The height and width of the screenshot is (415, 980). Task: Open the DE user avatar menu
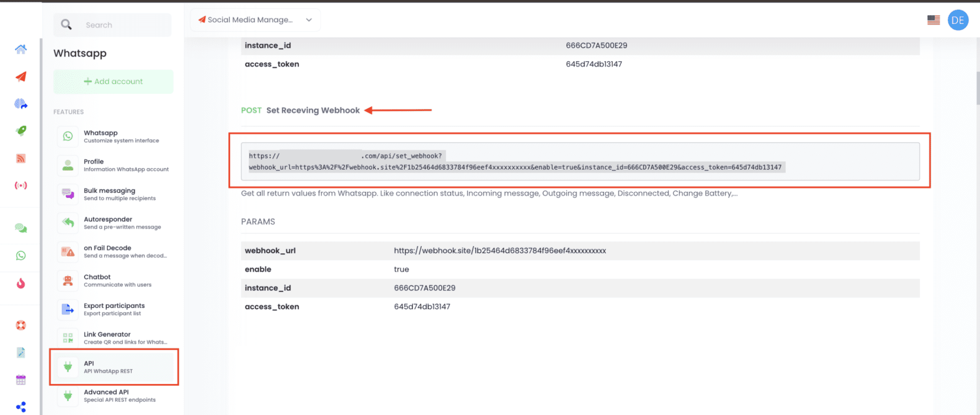958,20
